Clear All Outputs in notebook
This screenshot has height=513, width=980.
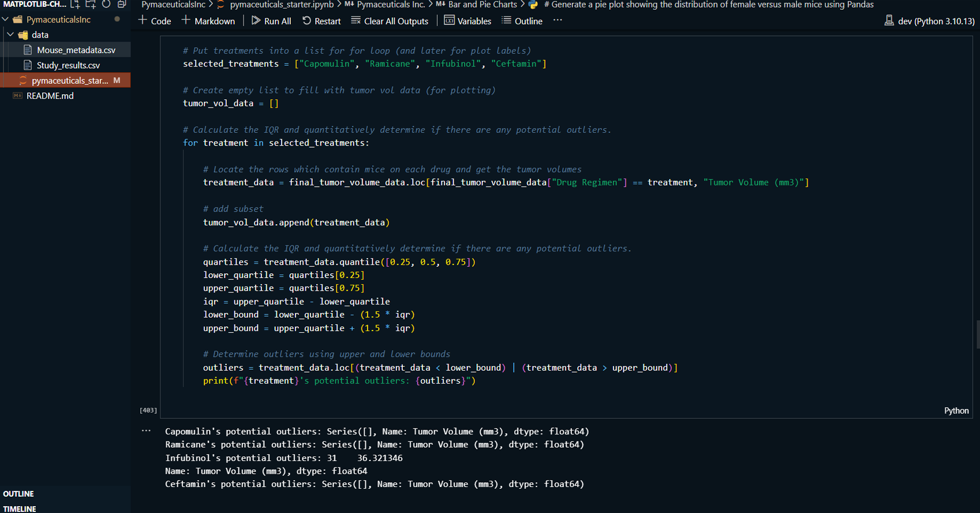tap(390, 21)
